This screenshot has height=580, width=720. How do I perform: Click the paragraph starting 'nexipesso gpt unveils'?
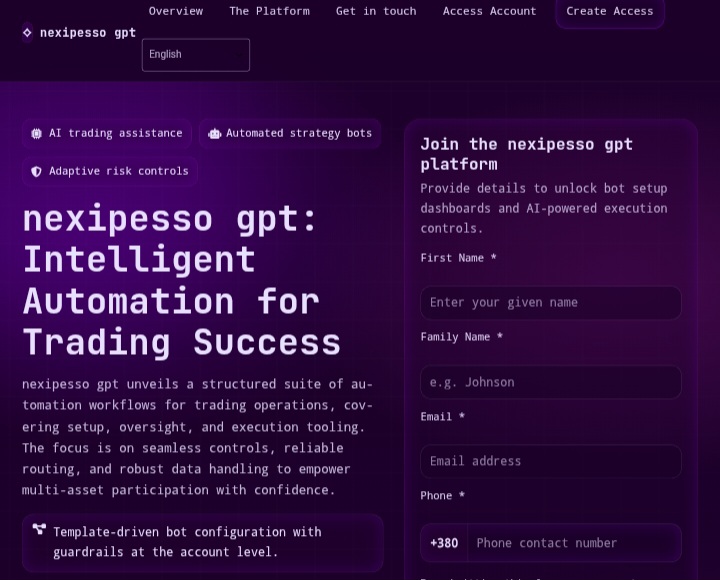pos(197,437)
